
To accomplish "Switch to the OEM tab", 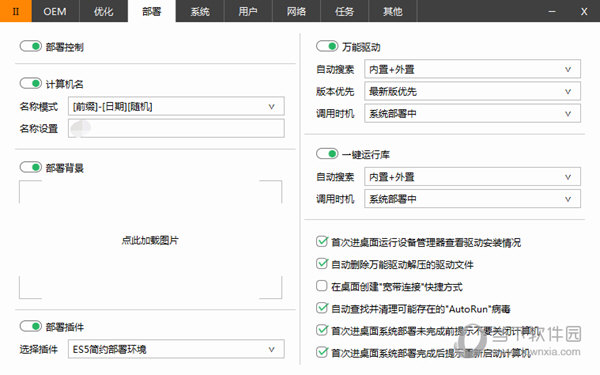I will coord(55,11).
